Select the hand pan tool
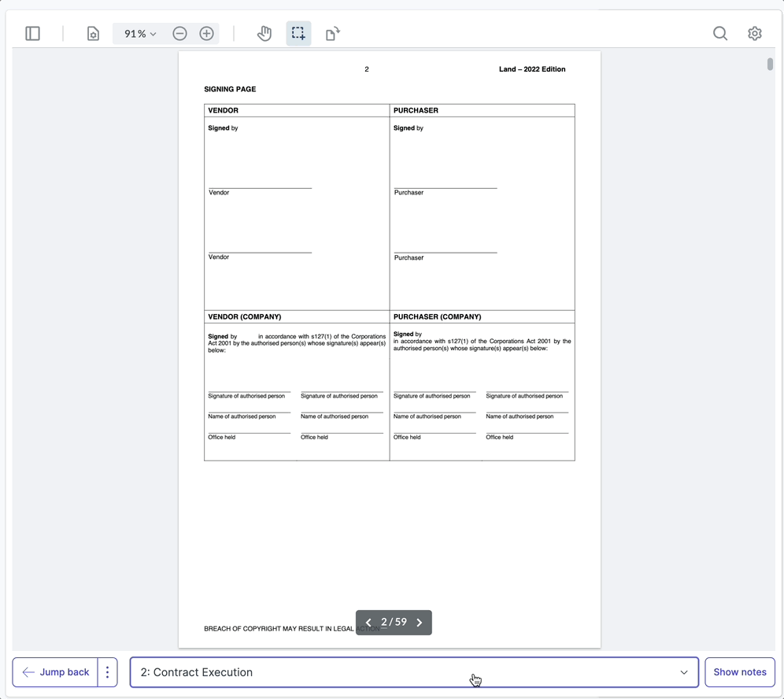Viewport: 784px width, 699px height. 264,34
